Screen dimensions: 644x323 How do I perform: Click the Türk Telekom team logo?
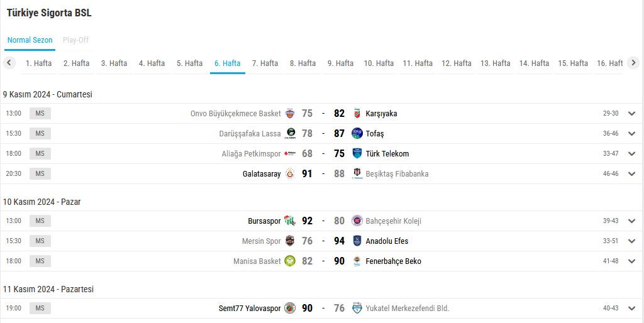tap(357, 153)
